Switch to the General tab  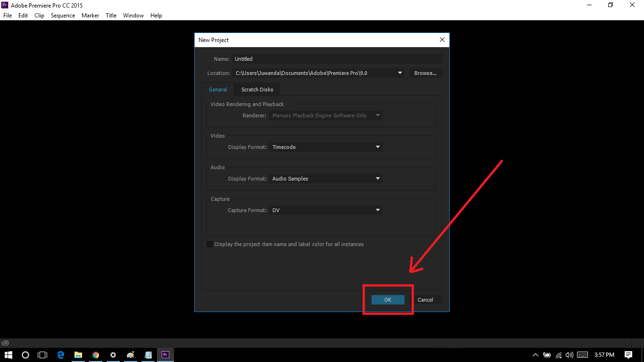(x=218, y=90)
